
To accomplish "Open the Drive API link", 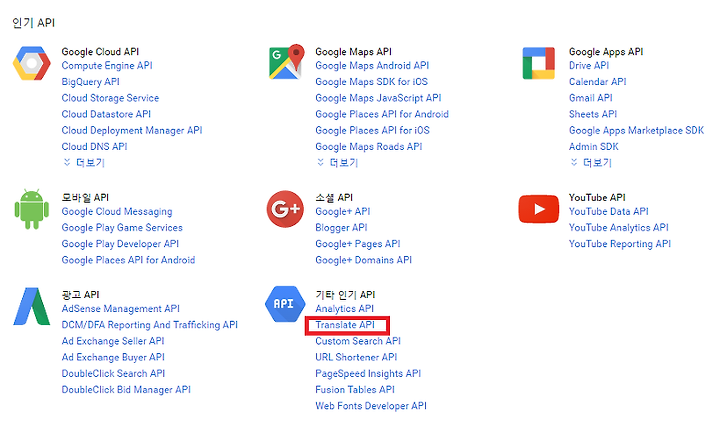I will [x=589, y=66].
